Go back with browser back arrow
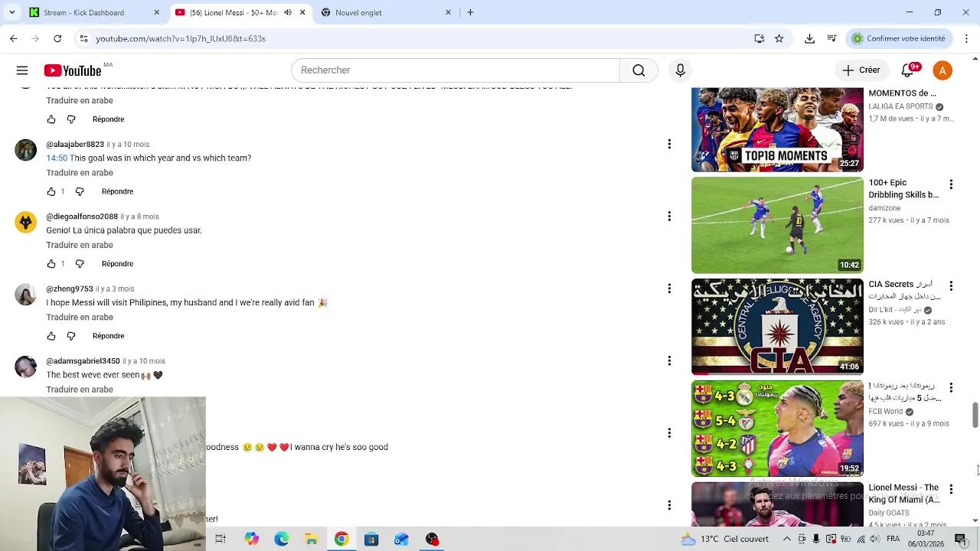The height and width of the screenshot is (551, 980). (14, 38)
